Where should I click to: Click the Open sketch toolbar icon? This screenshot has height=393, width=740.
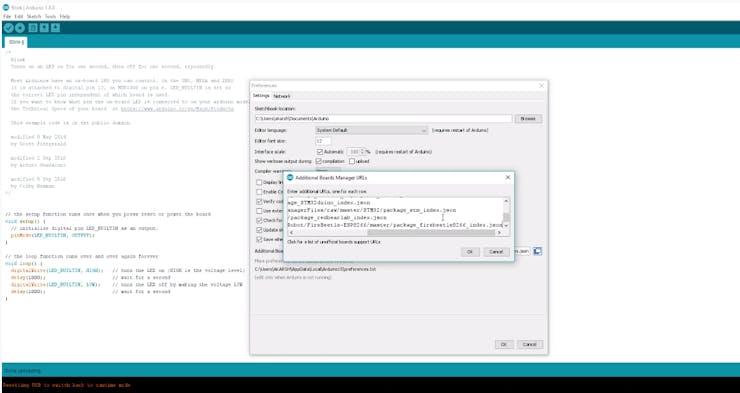click(44, 28)
